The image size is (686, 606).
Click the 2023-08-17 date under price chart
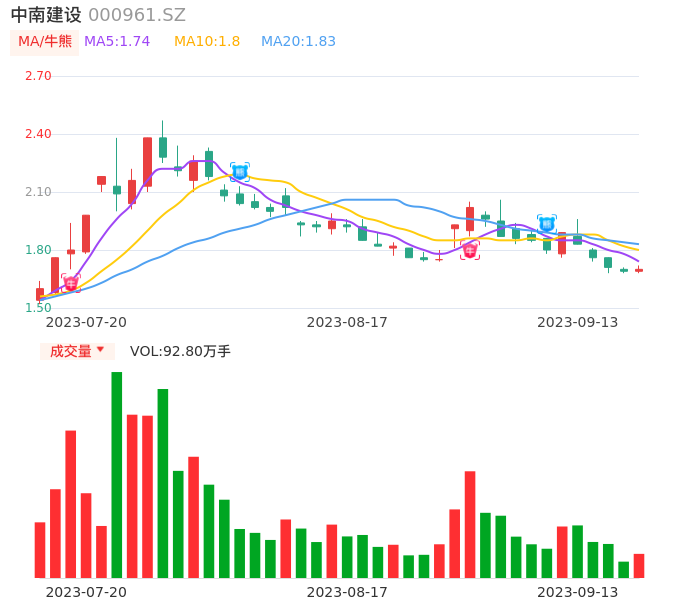[x=347, y=322]
